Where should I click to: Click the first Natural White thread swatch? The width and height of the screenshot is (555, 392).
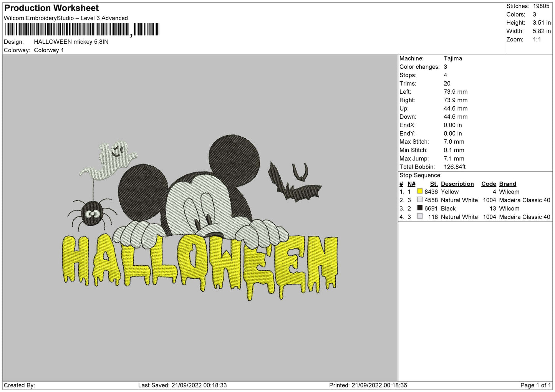click(x=420, y=200)
